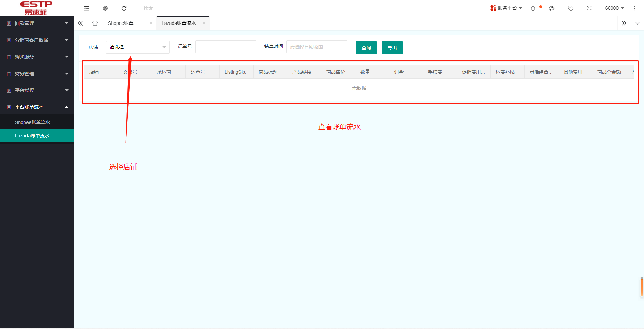644x329 pixels.
Task: Click the tag icon in the header
Action: pyautogui.click(x=571, y=8)
